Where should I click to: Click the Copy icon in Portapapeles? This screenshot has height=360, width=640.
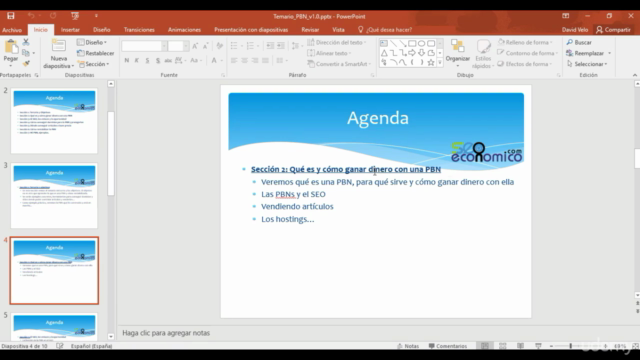[x=26, y=53]
